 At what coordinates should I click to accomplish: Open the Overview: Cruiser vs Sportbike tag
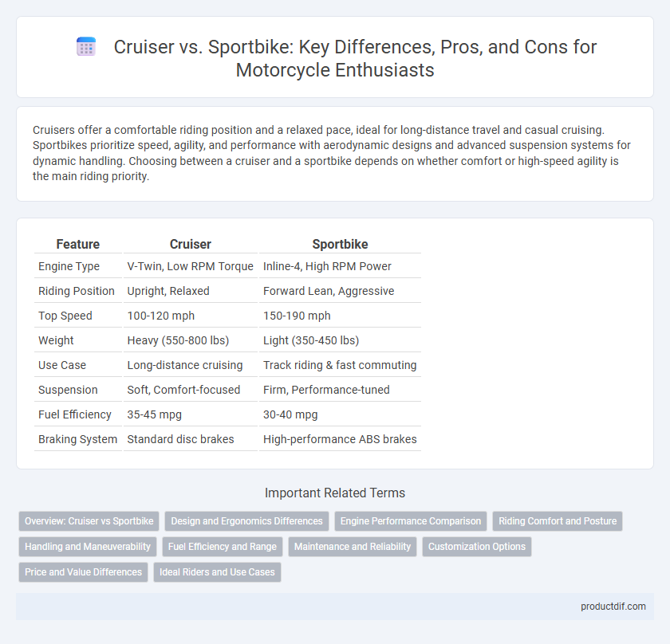[x=89, y=521]
